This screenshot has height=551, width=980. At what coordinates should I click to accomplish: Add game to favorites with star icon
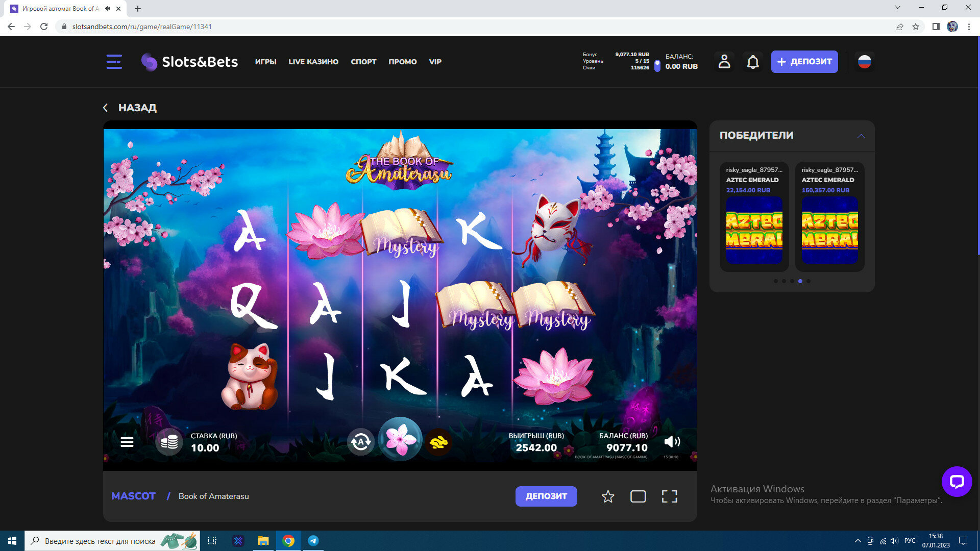tap(607, 496)
